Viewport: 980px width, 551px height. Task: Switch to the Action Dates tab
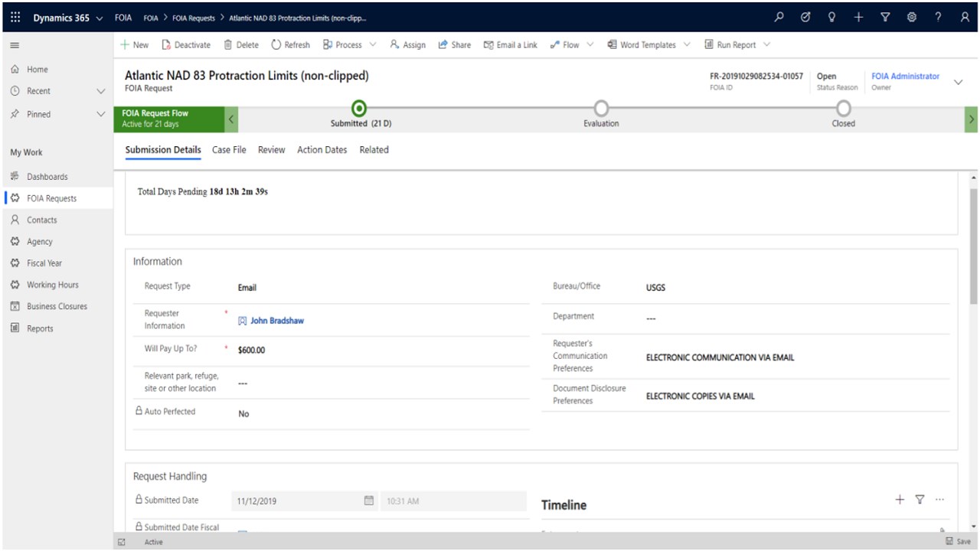tap(322, 150)
